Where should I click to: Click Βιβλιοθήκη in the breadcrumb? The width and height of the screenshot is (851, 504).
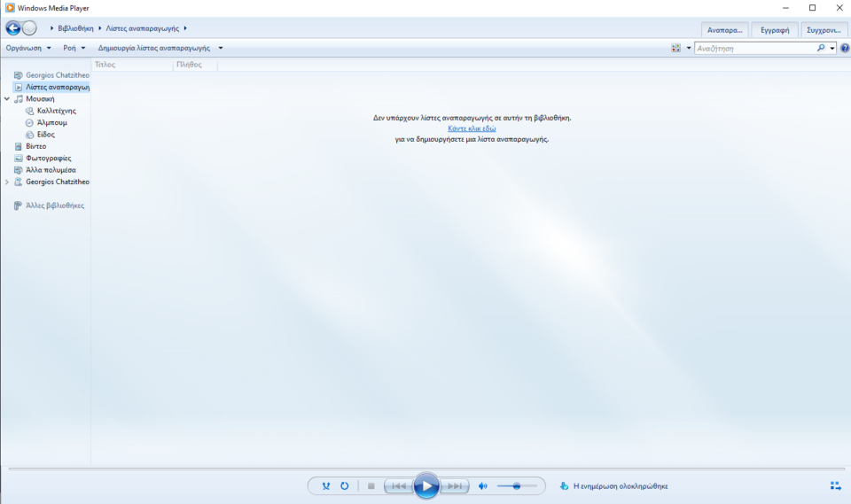pos(75,28)
